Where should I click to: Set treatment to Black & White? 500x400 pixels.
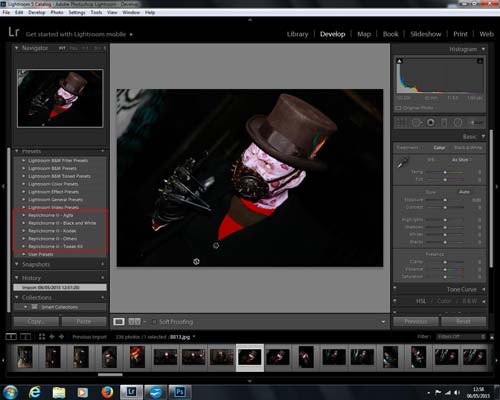pyautogui.click(x=468, y=148)
